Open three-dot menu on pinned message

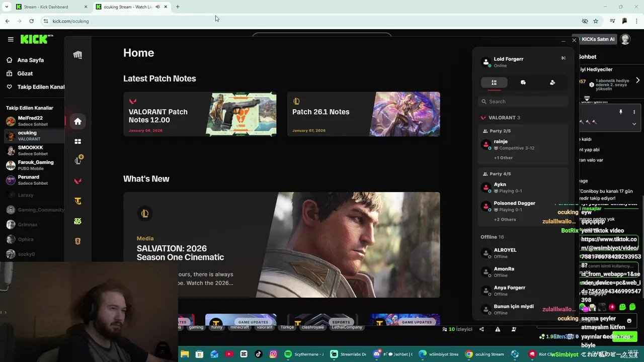634,112
